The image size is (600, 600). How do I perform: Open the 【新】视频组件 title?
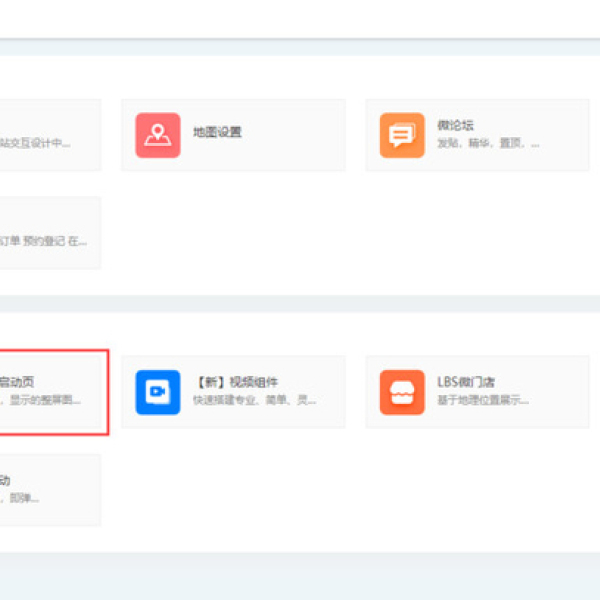pos(236,382)
